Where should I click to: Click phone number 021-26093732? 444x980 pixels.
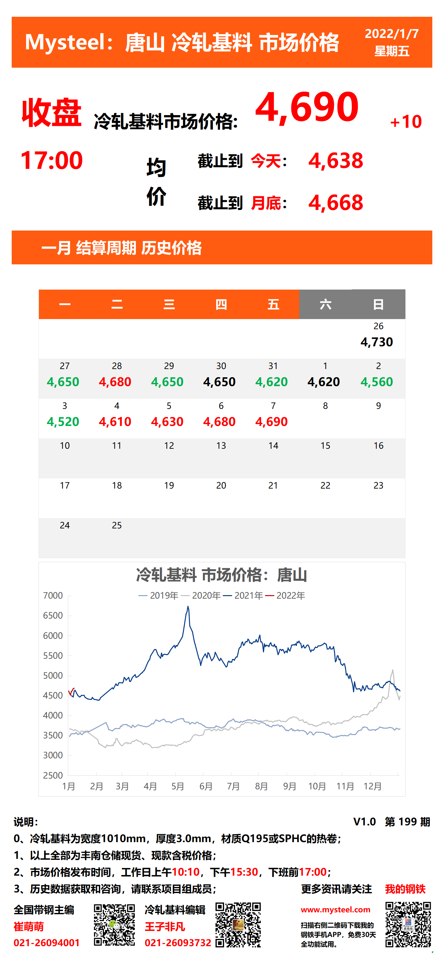(x=178, y=943)
